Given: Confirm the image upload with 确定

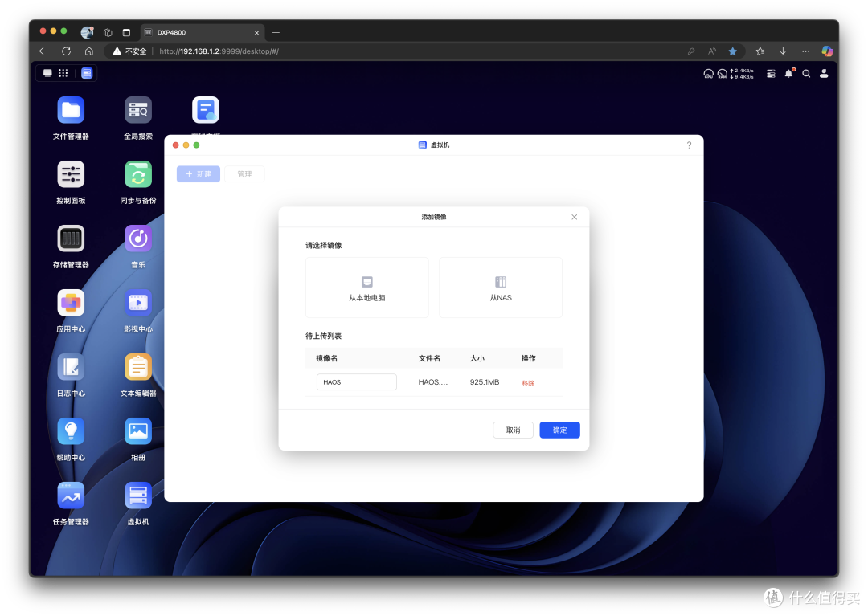Looking at the screenshot, I should click(559, 430).
